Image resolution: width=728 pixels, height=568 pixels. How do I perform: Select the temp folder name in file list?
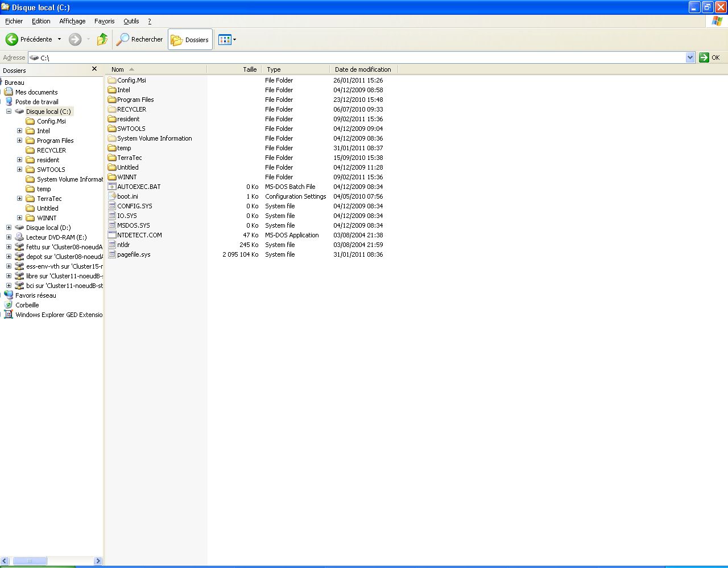(x=124, y=148)
